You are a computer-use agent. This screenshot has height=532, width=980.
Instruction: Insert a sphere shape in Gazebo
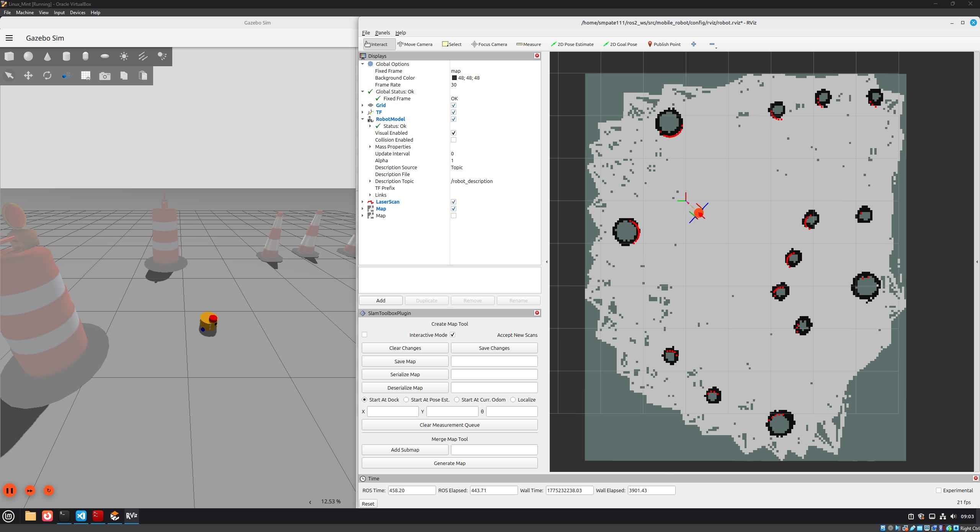[x=28, y=57]
